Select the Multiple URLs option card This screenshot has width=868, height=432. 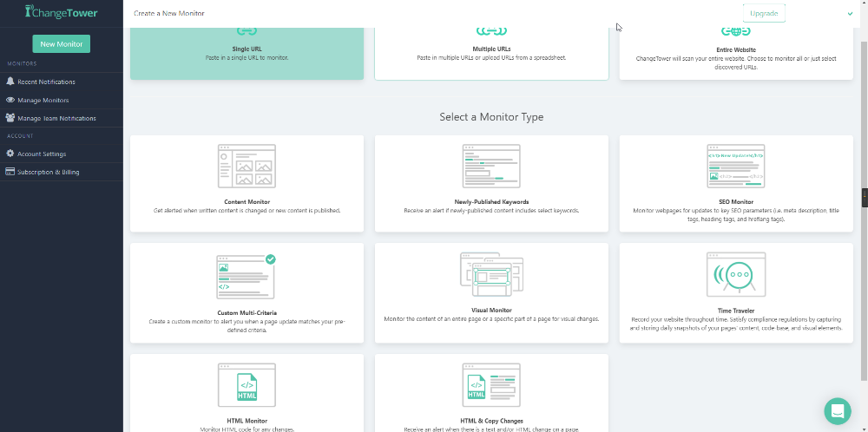coord(491,53)
